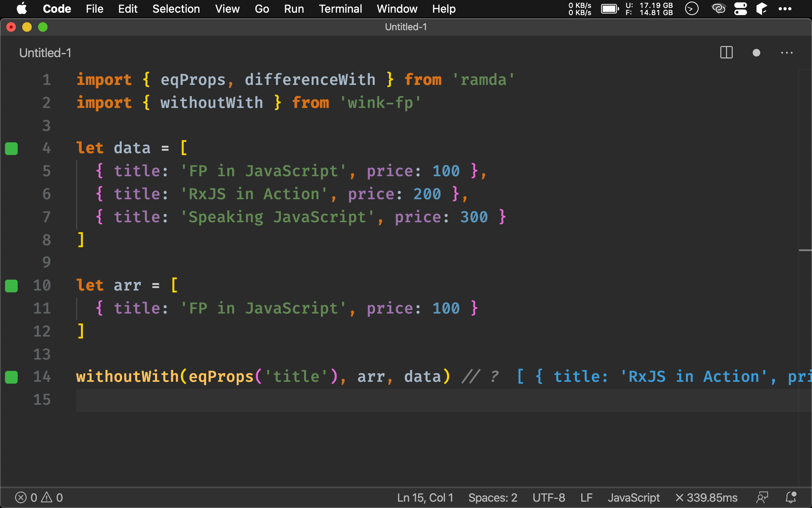Open the Edit menu
Image resolution: width=812 pixels, height=508 pixels.
128,9
